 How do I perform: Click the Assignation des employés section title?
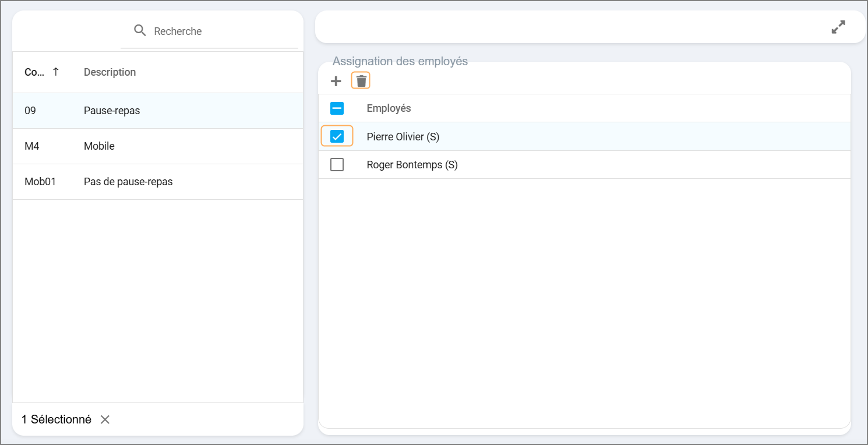coord(400,61)
